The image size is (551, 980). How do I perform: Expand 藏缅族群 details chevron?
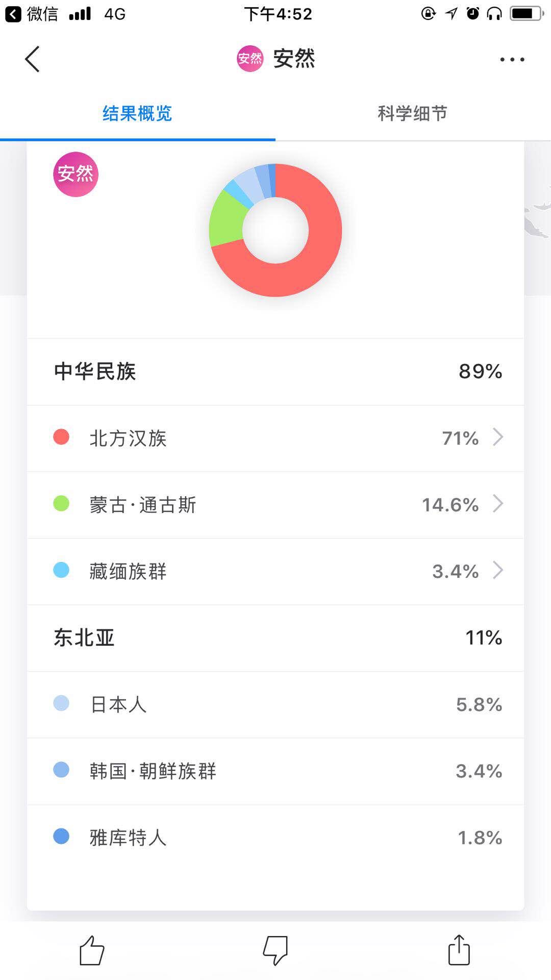(x=498, y=570)
